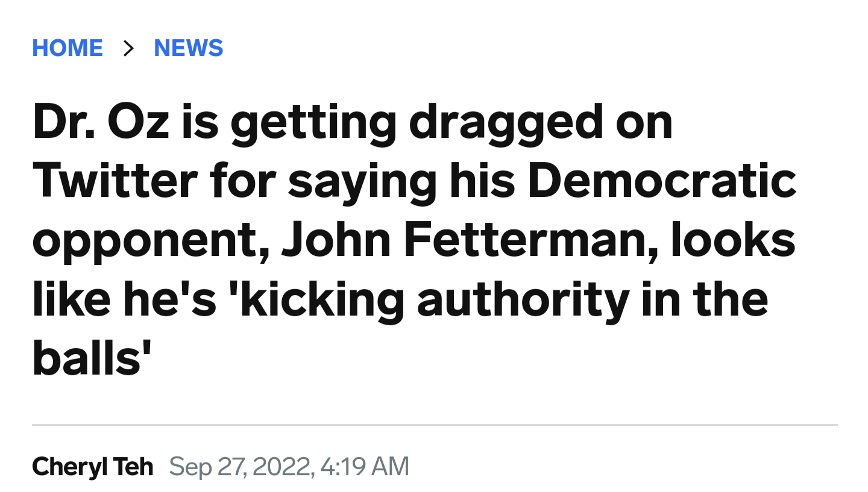The image size is (868, 492).
Task: Click the 4:19 AM publish time
Action: click(365, 467)
